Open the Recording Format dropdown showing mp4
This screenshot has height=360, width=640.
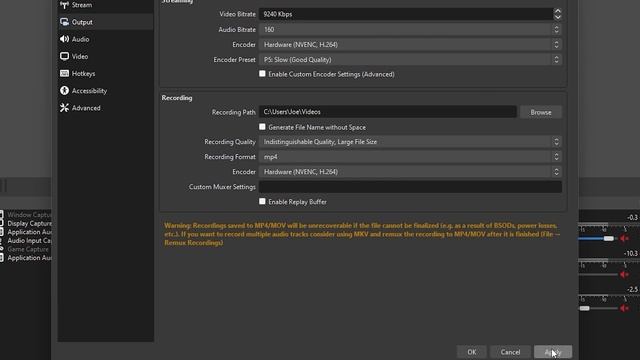pos(410,157)
